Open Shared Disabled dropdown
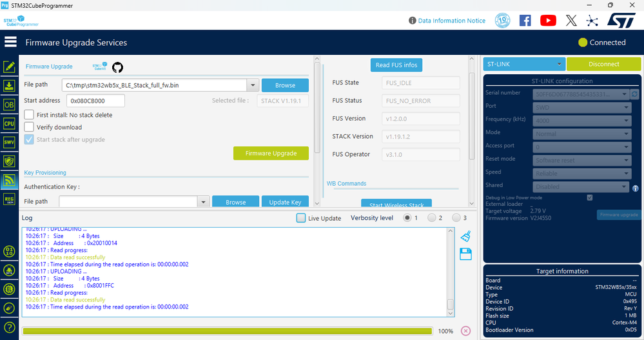This screenshot has width=644, height=340. [581, 186]
